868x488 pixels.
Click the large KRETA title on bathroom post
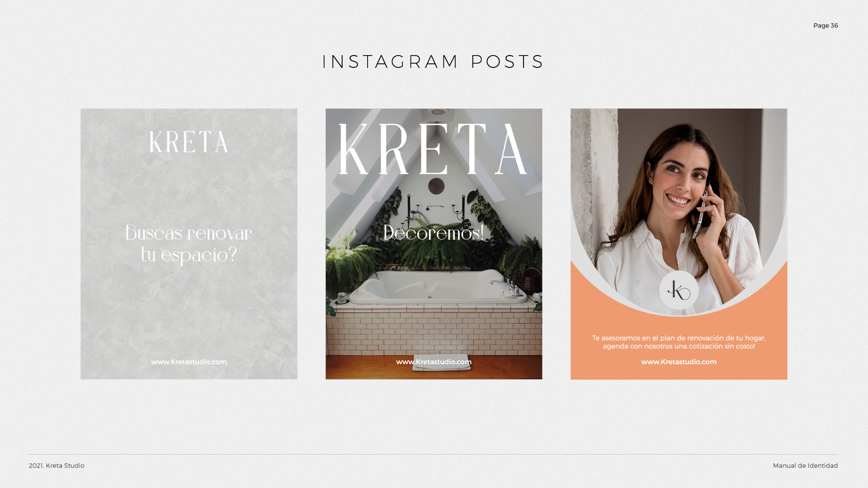click(433, 150)
